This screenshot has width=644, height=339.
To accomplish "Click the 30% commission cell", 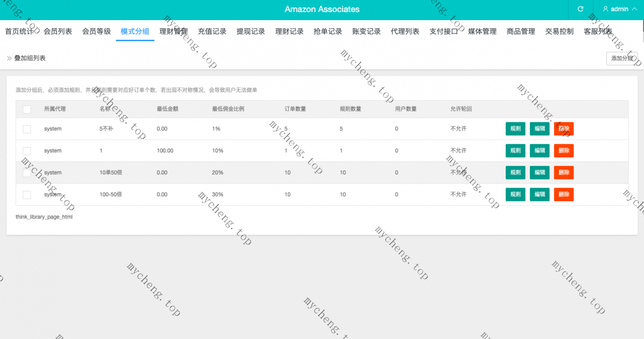I will coord(218,195).
